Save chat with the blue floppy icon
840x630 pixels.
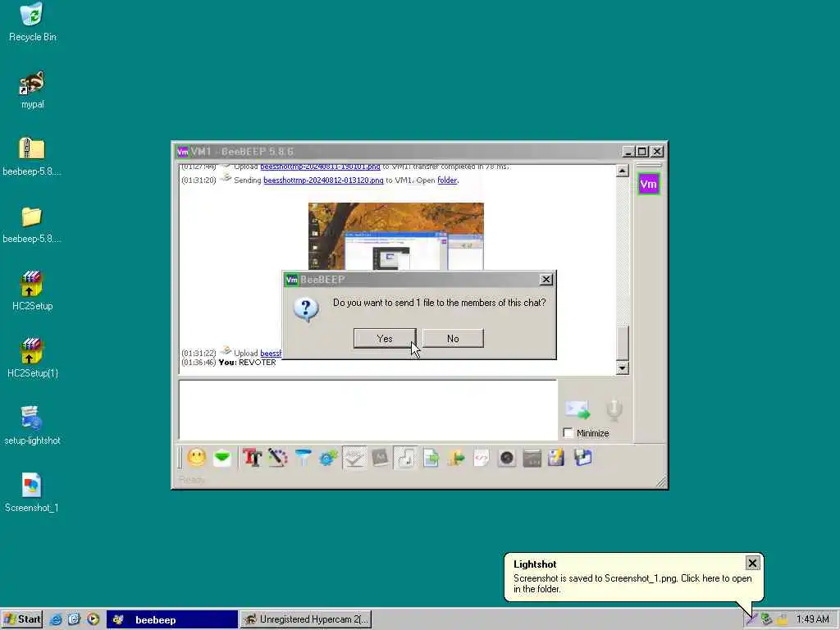583,458
